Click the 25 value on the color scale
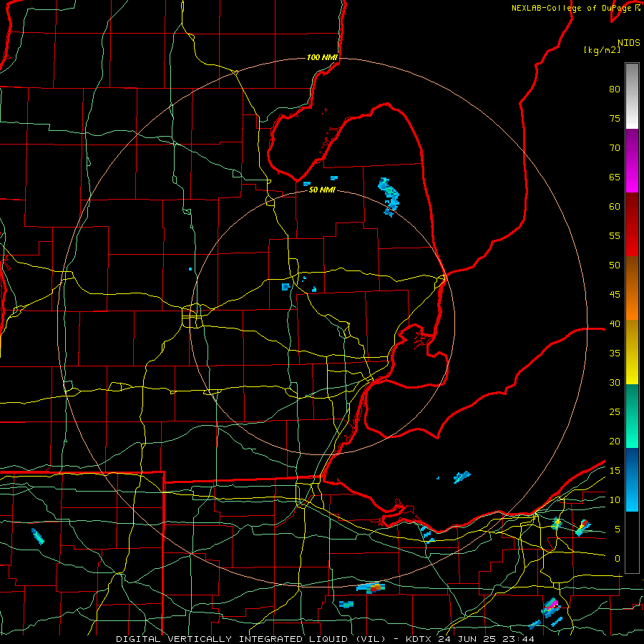644x644 pixels. (615, 412)
